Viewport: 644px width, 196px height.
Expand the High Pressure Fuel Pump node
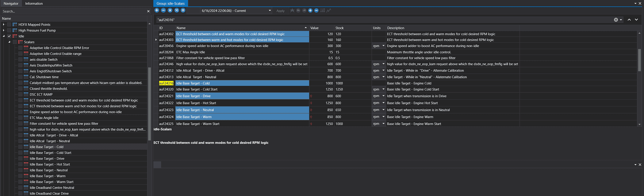4,30
